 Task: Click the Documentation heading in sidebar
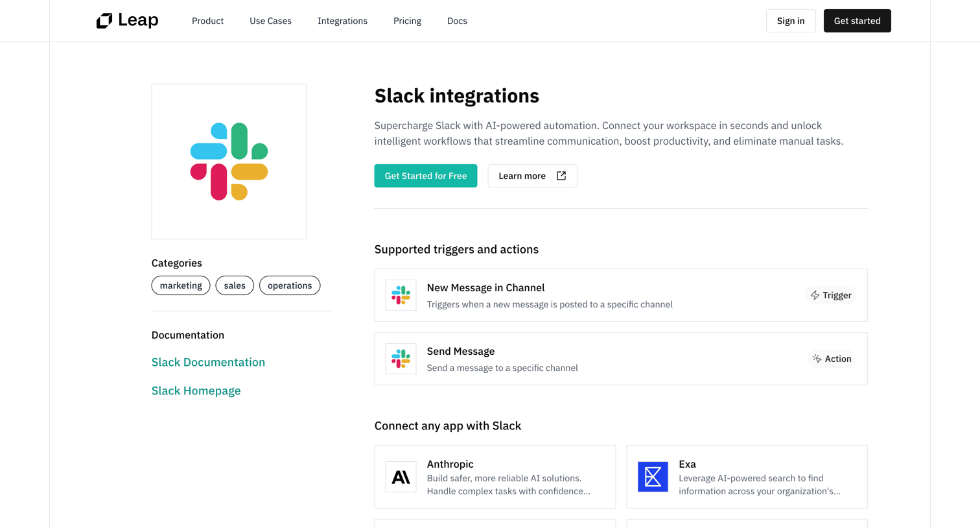[187, 335]
